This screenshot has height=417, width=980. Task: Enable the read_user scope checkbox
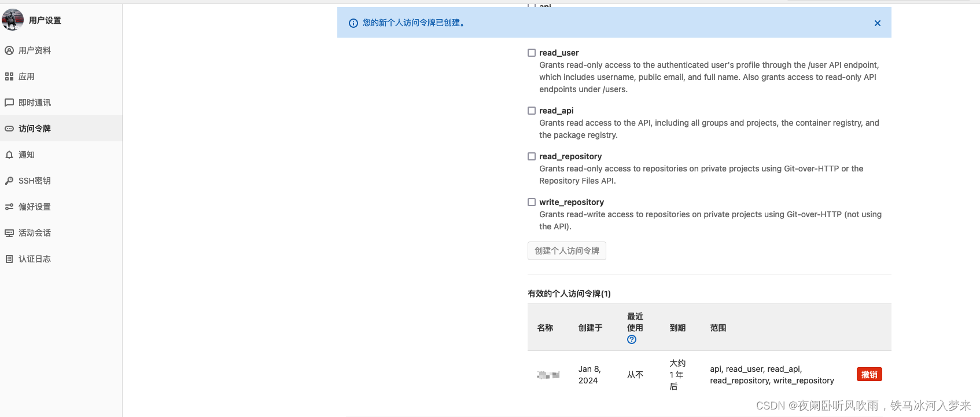click(x=532, y=53)
